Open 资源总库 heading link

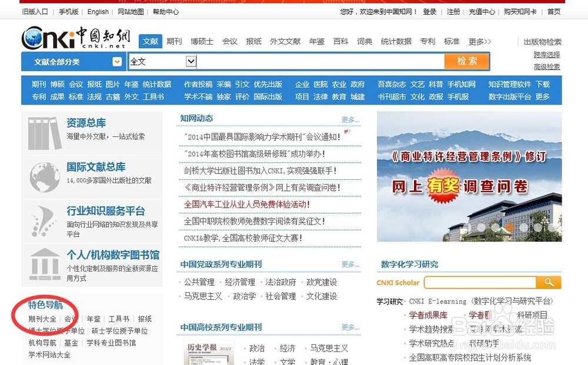click(x=86, y=122)
